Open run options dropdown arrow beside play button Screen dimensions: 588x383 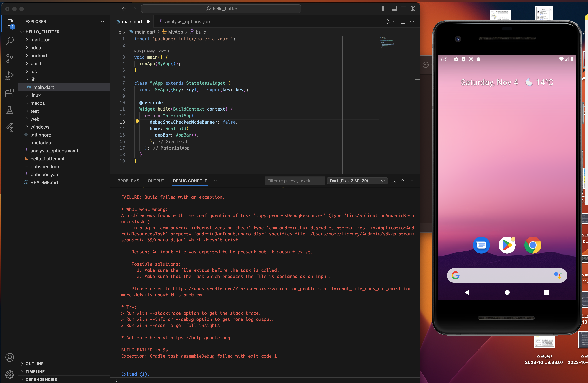[x=395, y=21]
